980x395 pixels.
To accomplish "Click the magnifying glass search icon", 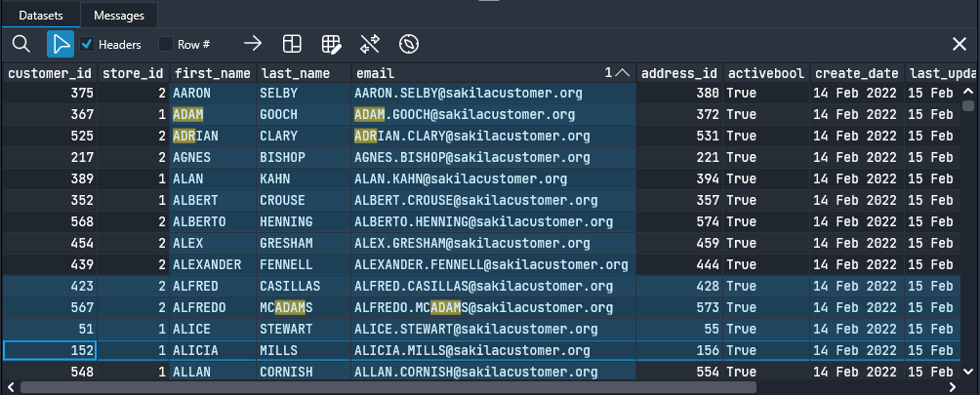I will pyautogui.click(x=21, y=44).
